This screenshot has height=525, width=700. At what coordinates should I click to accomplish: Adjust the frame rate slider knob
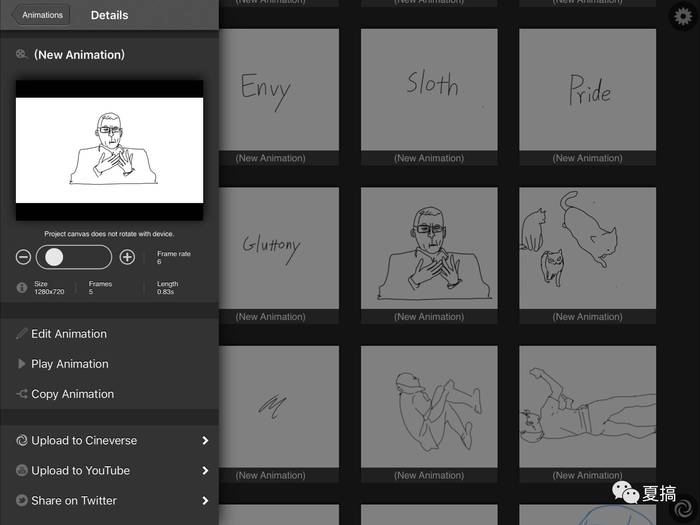click(54, 257)
